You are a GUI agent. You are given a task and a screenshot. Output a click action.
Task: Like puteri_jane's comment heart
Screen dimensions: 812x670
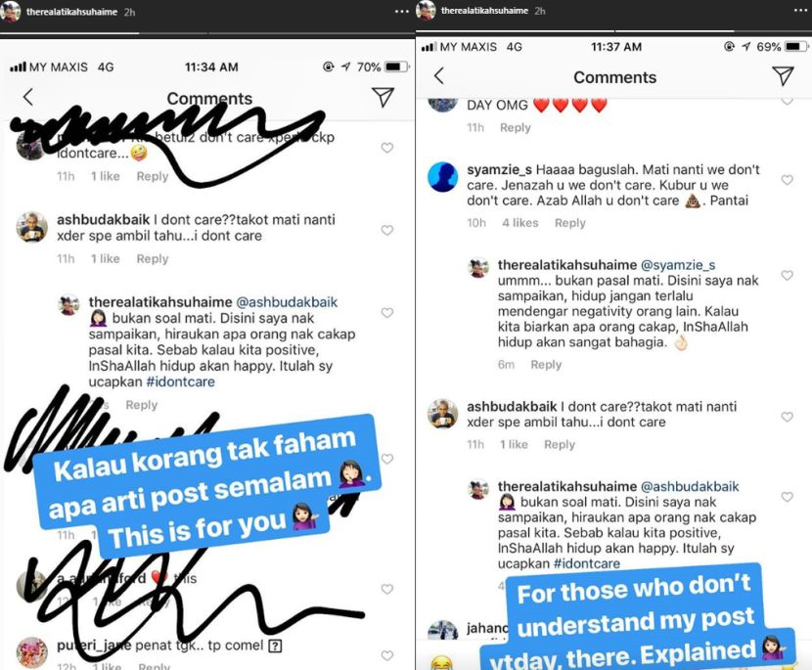coord(387,655)
